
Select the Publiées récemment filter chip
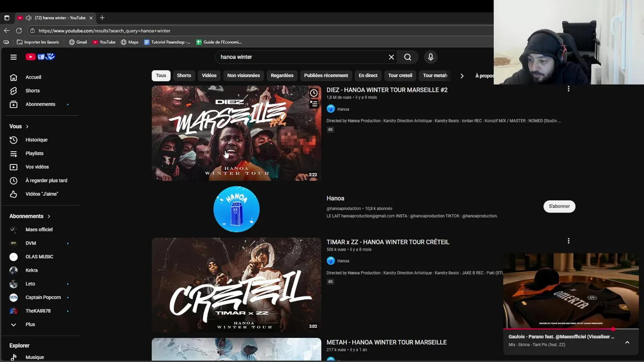(x=326, y=75)
